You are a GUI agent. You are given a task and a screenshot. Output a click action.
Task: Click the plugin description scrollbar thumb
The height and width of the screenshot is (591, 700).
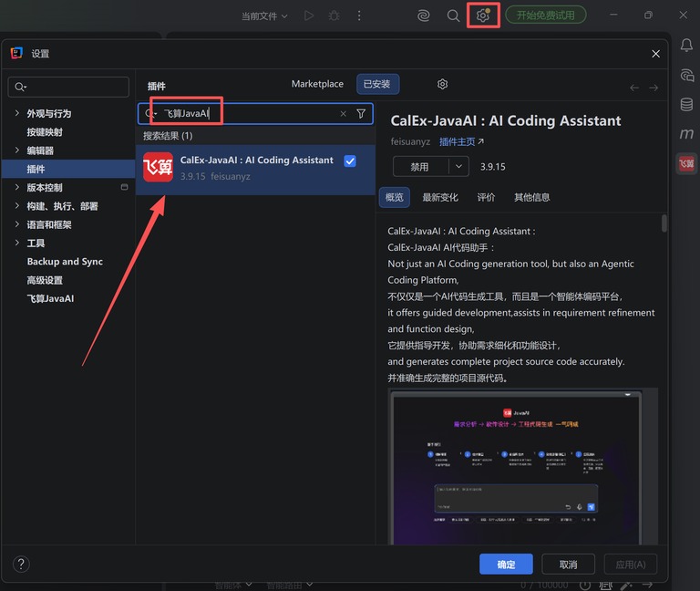coord(664,223)
